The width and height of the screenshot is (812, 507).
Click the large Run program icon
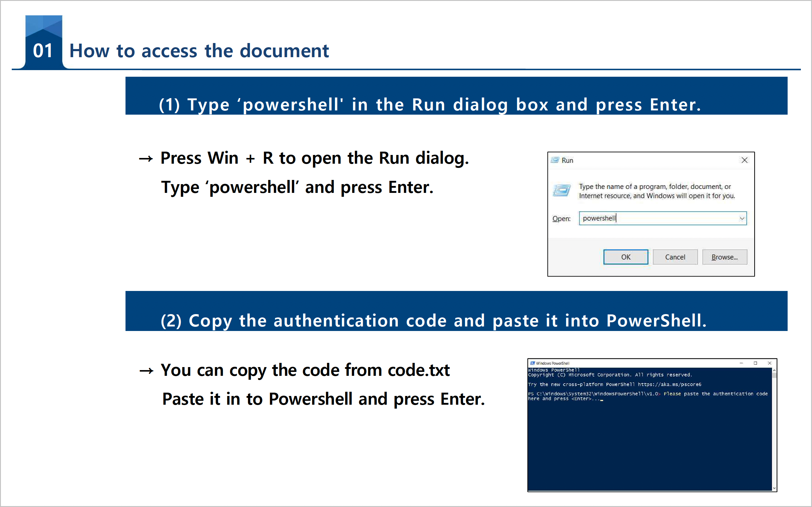562,191
